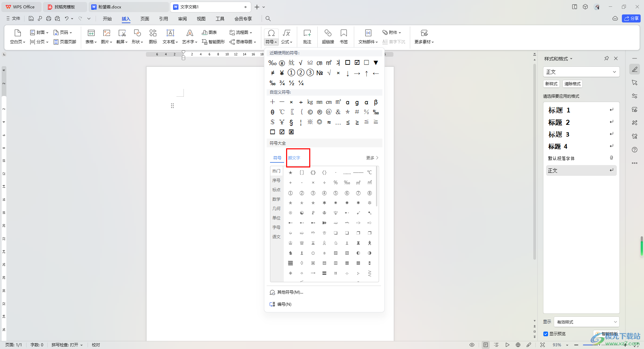Add a bookmark with 书签
This screenshot has height=349, width=644.
pyautogui.click(x=344, y=37)
